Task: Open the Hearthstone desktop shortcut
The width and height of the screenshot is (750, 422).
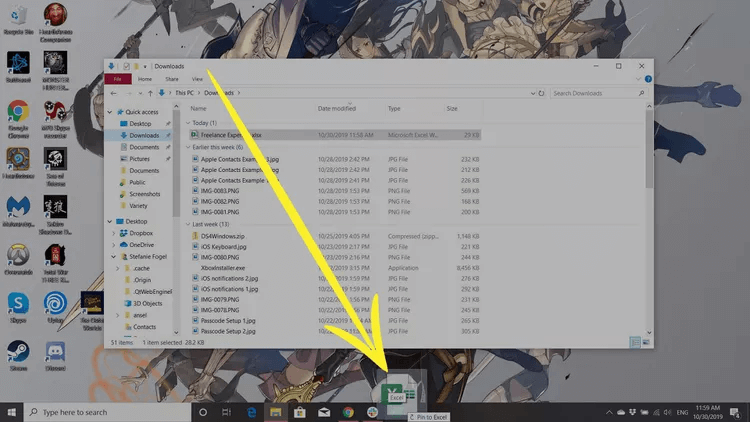Action: coord(18,163)
